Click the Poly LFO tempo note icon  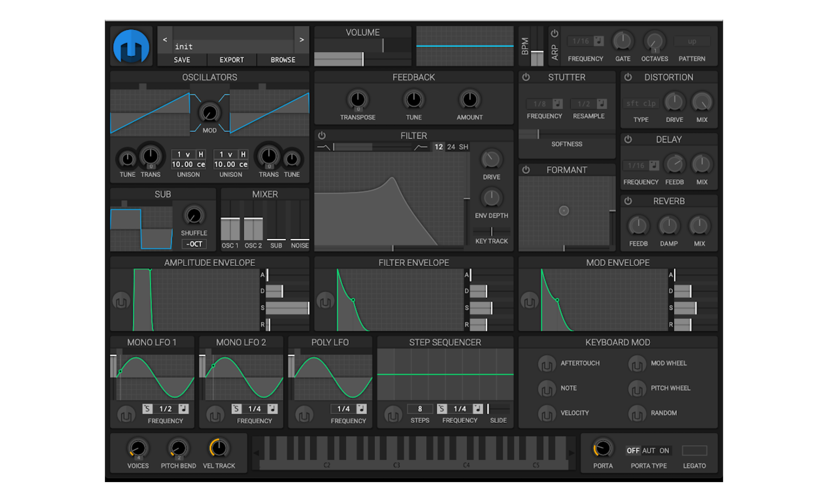[x=361, y=409]
